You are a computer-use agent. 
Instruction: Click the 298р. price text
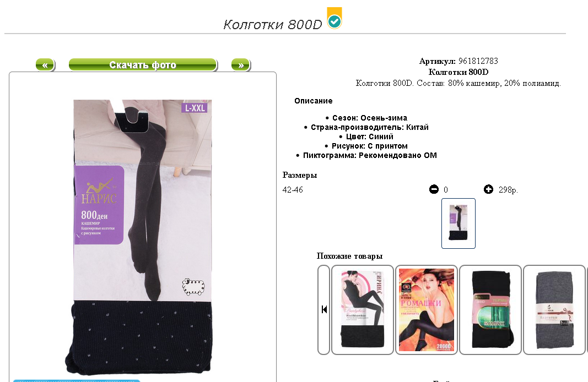point(508,190)
